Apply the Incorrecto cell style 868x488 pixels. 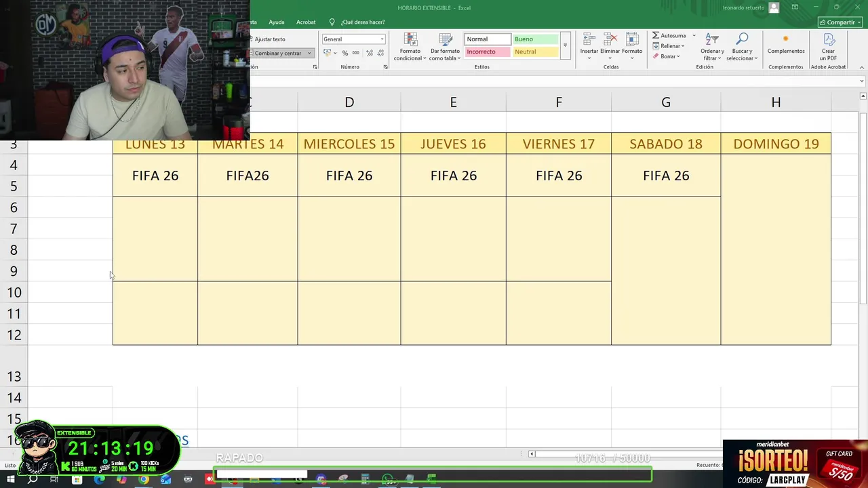point(487,52)
